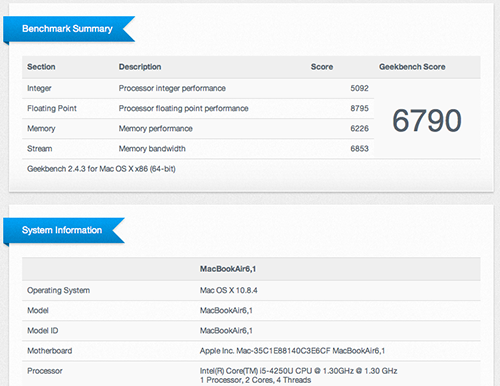Viewport: 500px width, 386px height.
Task: Click the Geekbench 2.4.3 version text
Action: tap(101, 169)
